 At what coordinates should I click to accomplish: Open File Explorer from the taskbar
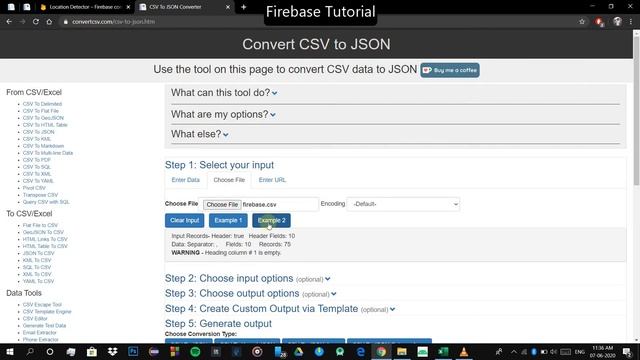tap(402, 351)
